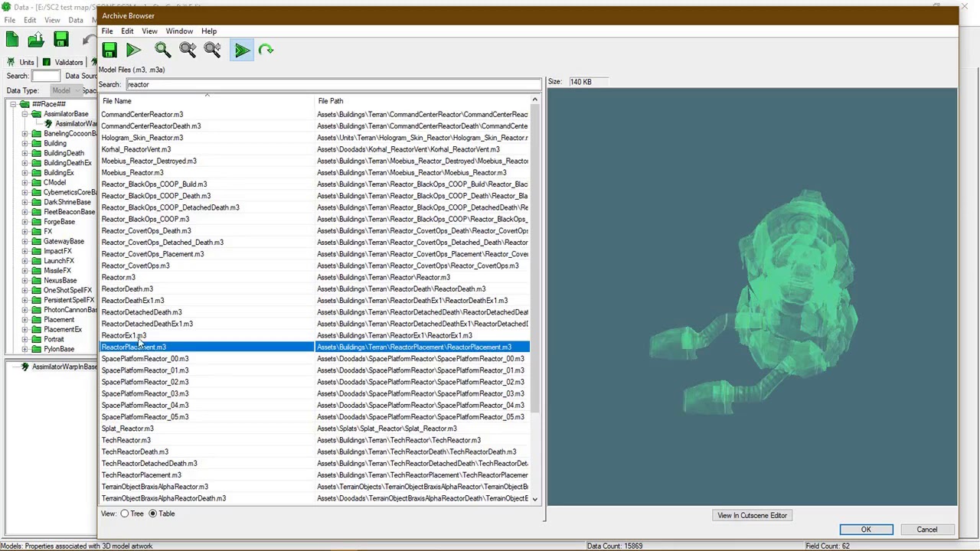Screen dimensions: 980x551
Task: Toggle the highlighted double-arrow preview icon
Action: 242,50
